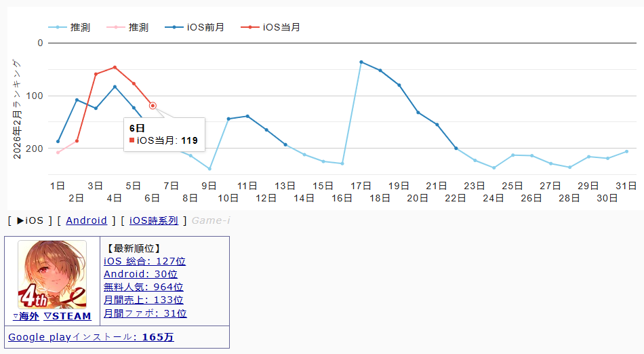Click the 推測 data point at 28日

(569, 167)
